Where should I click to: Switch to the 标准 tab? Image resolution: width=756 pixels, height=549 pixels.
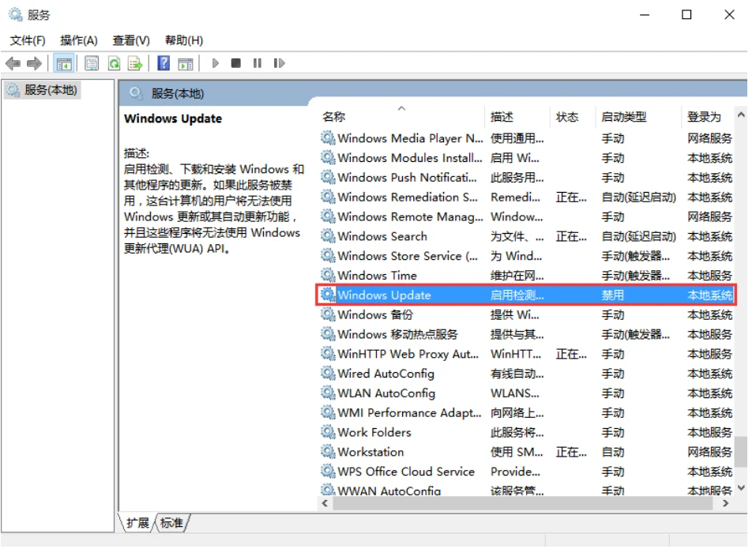[x=171, y=524]
